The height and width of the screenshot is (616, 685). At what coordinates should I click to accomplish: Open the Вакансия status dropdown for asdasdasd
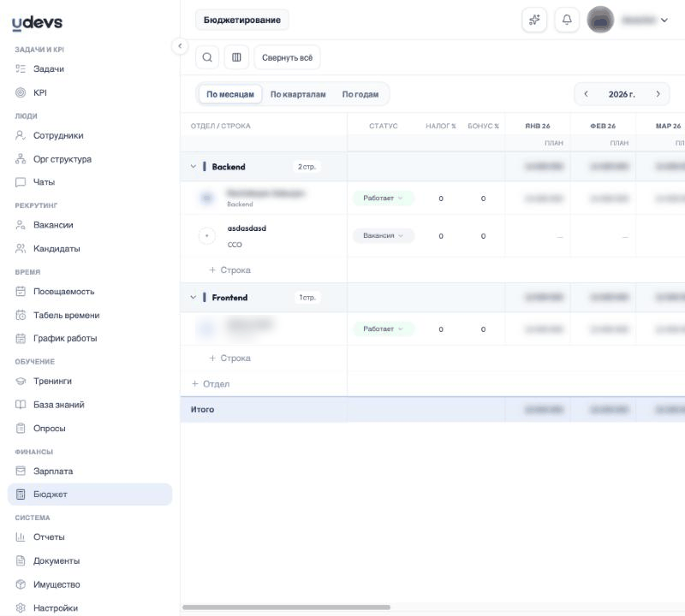[x=383, y=236]
